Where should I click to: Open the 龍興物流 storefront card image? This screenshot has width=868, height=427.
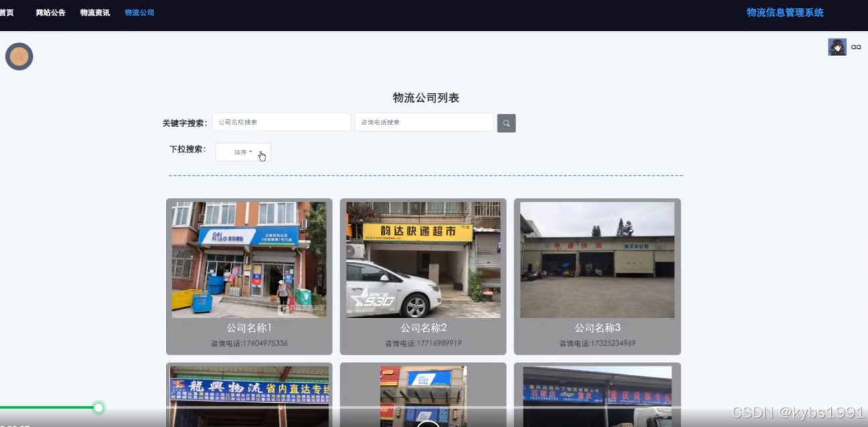tap(249, 396)
